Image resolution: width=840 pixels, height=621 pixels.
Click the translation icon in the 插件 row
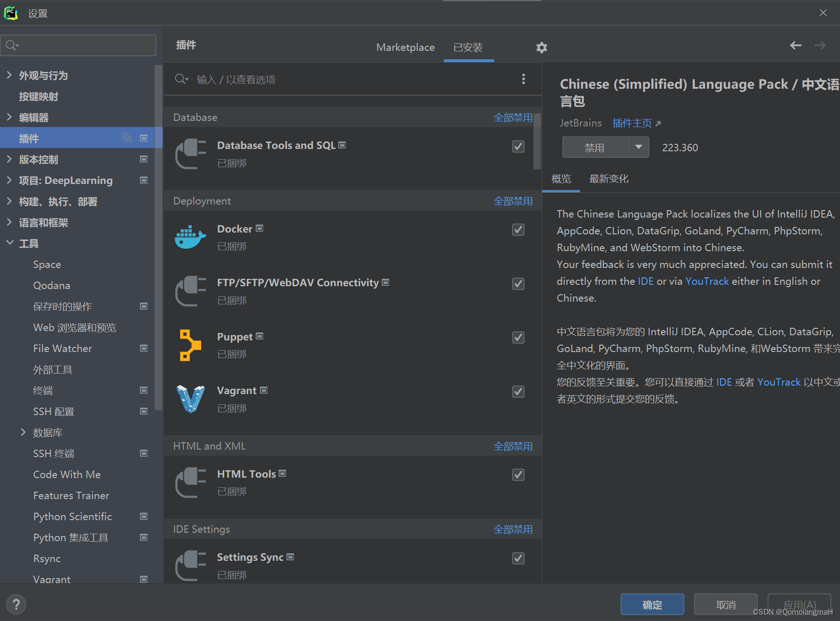click(126, 138)
